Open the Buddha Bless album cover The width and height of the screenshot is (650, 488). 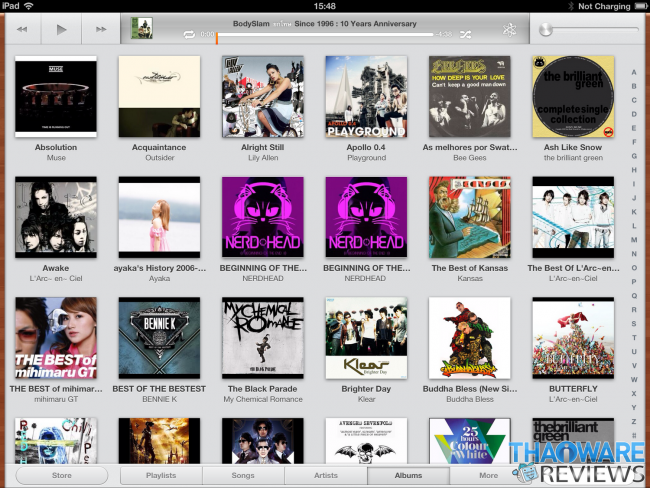[470, 338]
